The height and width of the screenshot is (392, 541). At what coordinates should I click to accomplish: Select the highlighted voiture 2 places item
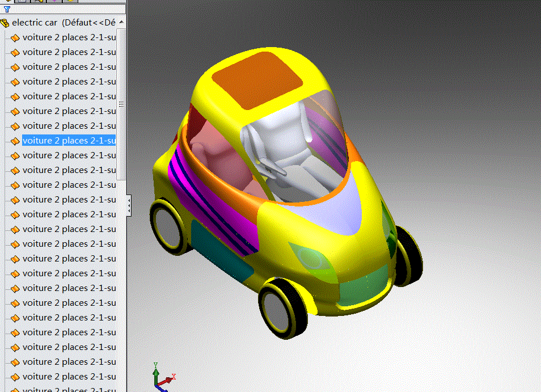(x=69, y=141)
